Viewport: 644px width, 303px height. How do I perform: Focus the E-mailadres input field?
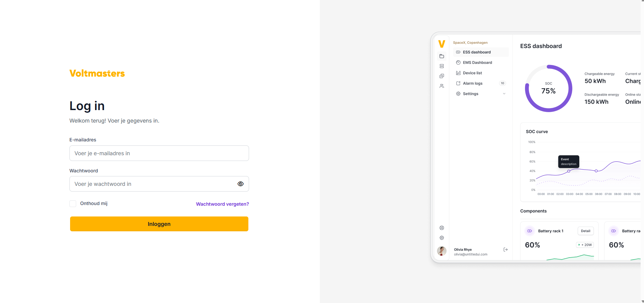tap(159, 153)
